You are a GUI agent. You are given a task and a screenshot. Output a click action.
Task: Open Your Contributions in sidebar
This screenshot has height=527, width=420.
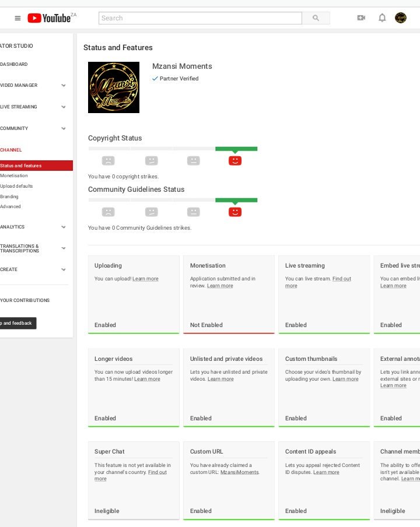tap(25, 300)
